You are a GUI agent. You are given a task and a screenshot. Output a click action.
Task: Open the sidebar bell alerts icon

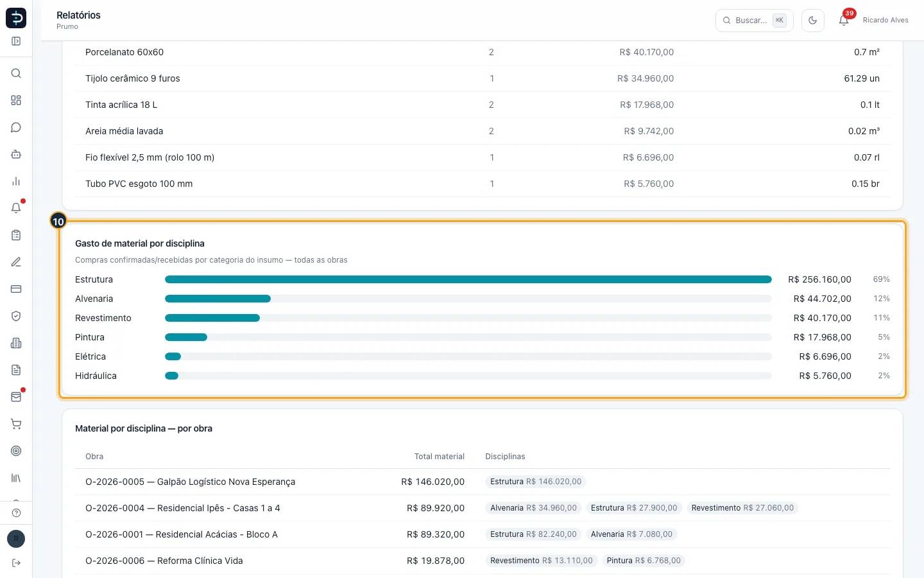click(x=16, y=208)
